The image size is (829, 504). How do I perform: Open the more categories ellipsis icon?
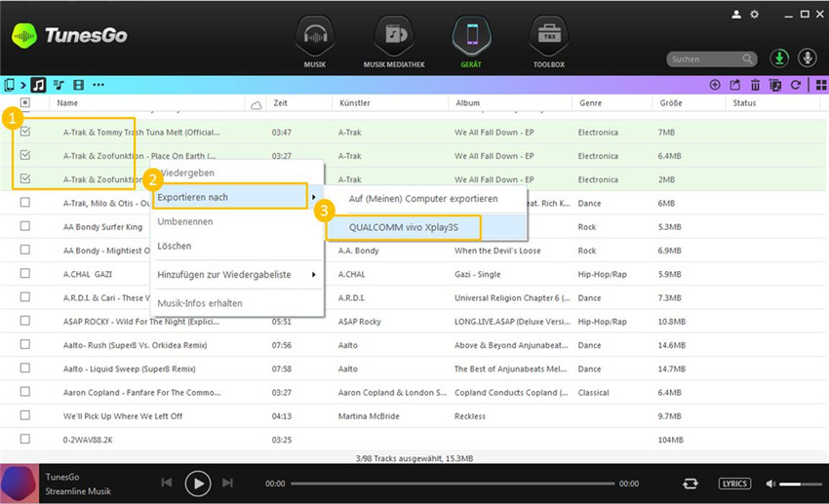[99, 85]
